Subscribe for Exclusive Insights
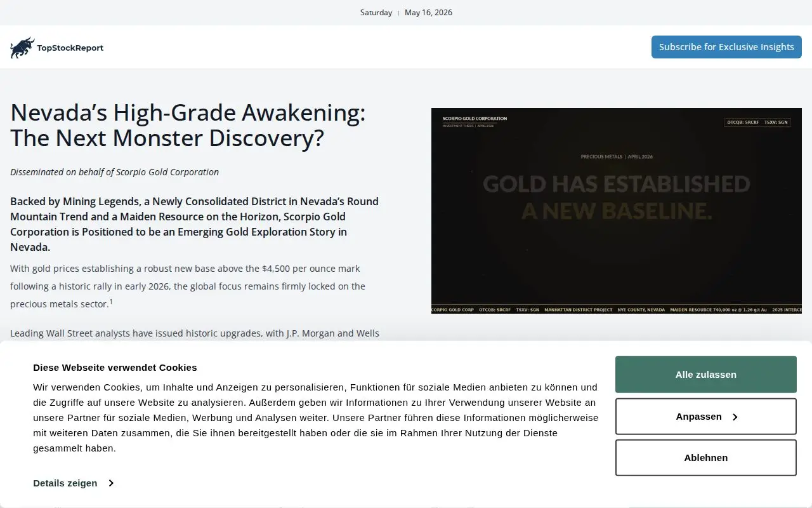Image resolution: width=812 pixels, height=508 pixels. [726, 47]
